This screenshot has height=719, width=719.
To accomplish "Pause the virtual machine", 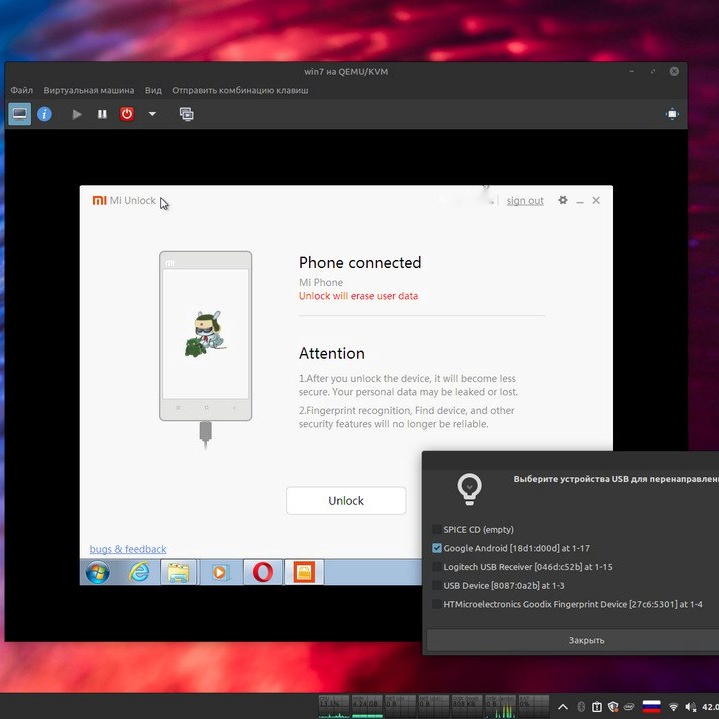I will (102, 114).
